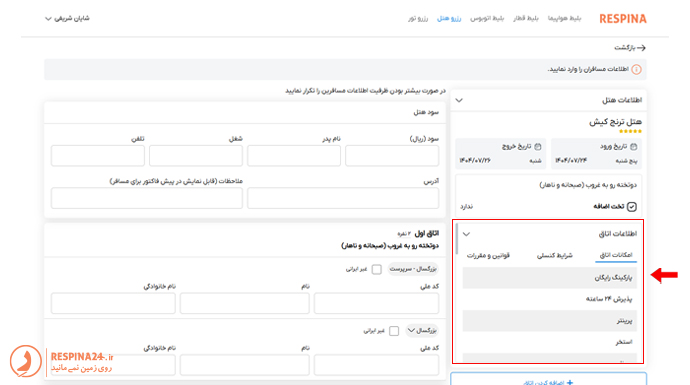Screen dimensions: 690x385
Task: Click the 24-hour reception (پذیرش ۲۴ ساعته) row
Action: [550, 299]
